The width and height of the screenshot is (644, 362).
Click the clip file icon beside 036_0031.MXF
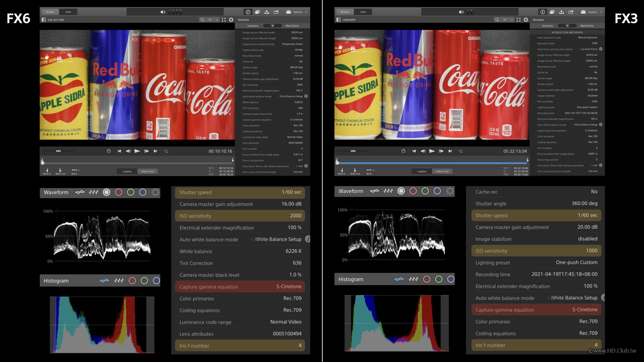(44, 20)
